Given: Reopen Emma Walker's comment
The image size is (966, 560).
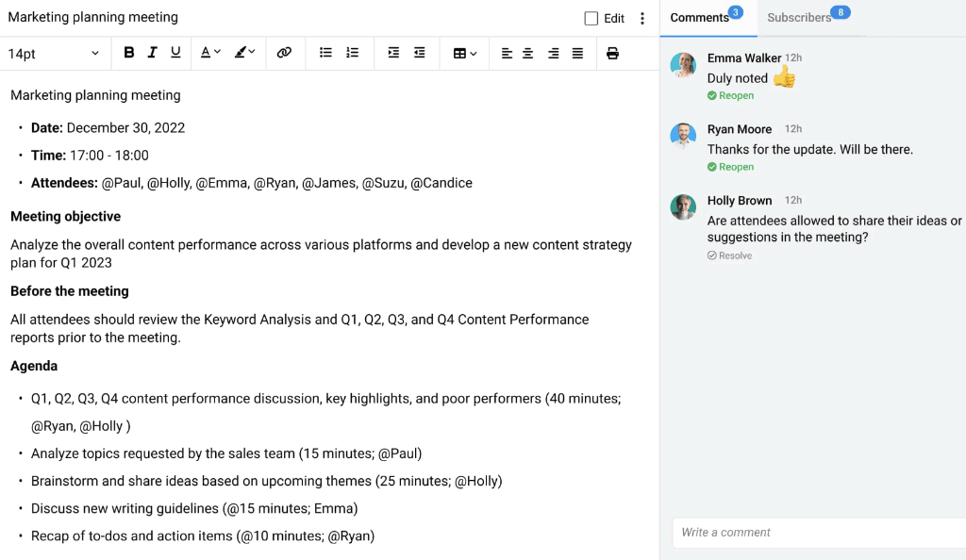Looking at the screenshot, I should (x=731, y=95).
